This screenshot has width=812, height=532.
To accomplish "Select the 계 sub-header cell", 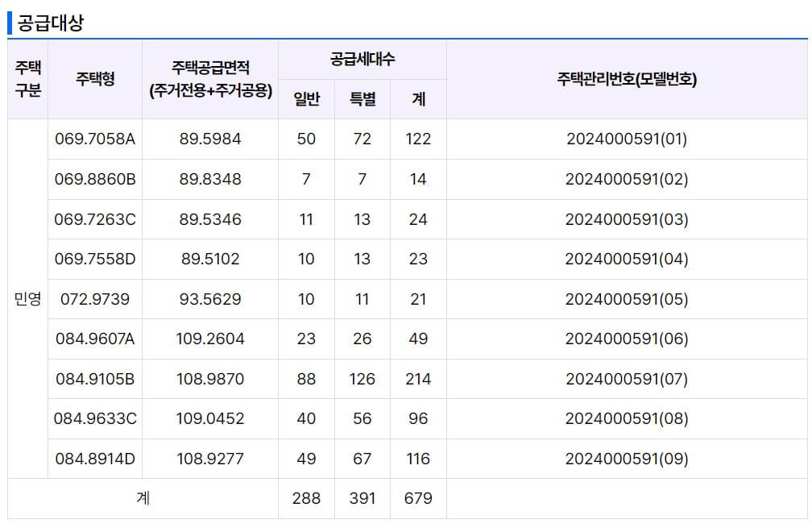I will point(418,98).
